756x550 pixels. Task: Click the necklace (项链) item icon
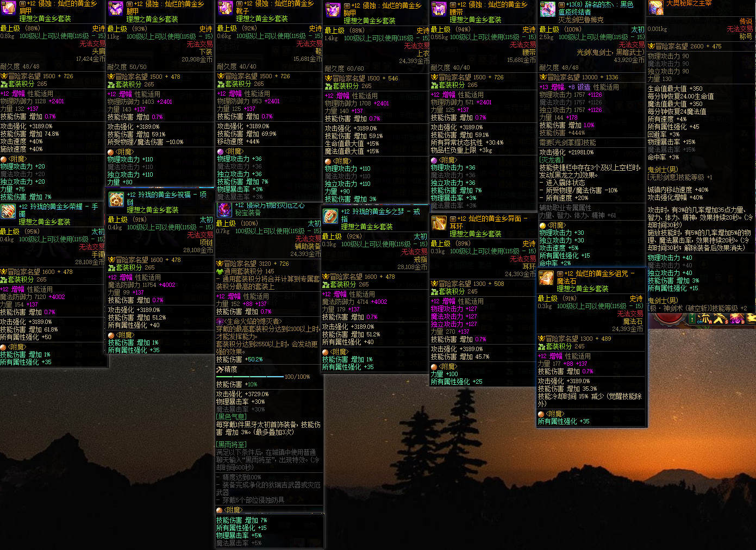point(116,199)
